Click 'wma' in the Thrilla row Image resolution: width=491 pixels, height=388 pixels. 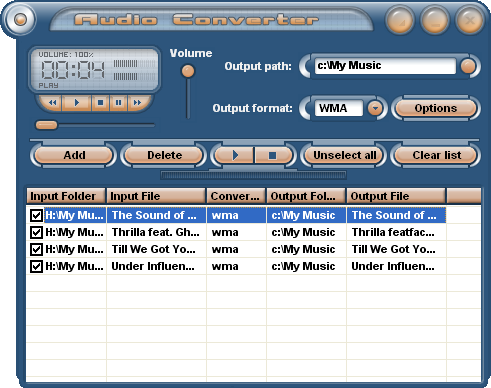coord(225,232)
